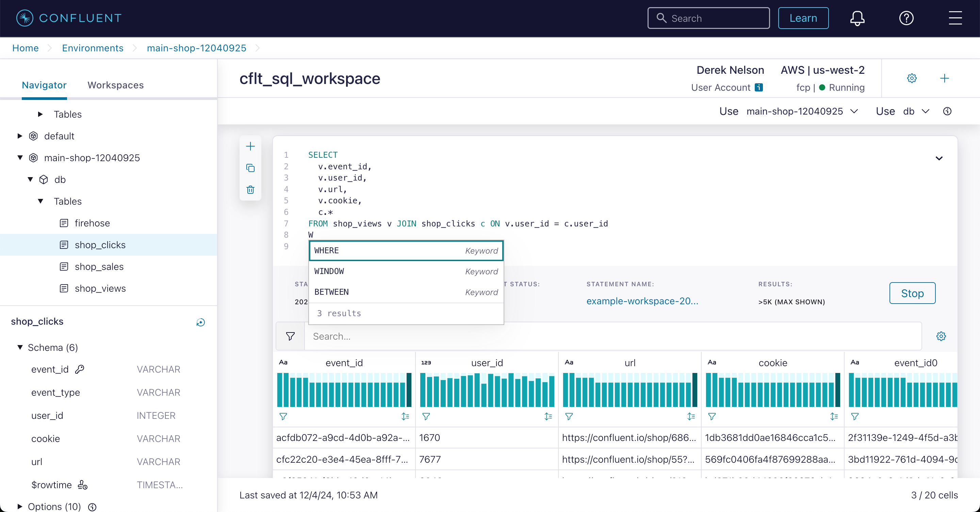The width and height of the screenshot is (980, 512).
Task: Click the Stop button
Action: point(912,293)
